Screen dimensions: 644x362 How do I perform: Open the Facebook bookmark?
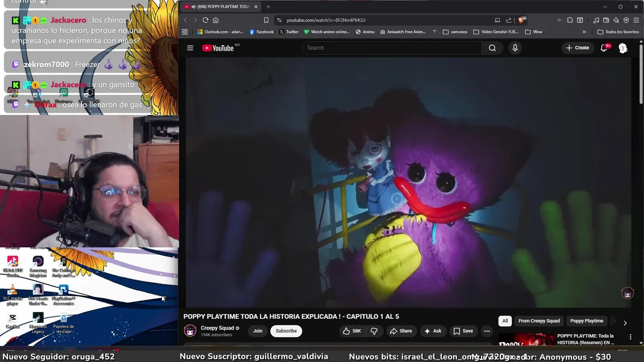coord(262,32)
